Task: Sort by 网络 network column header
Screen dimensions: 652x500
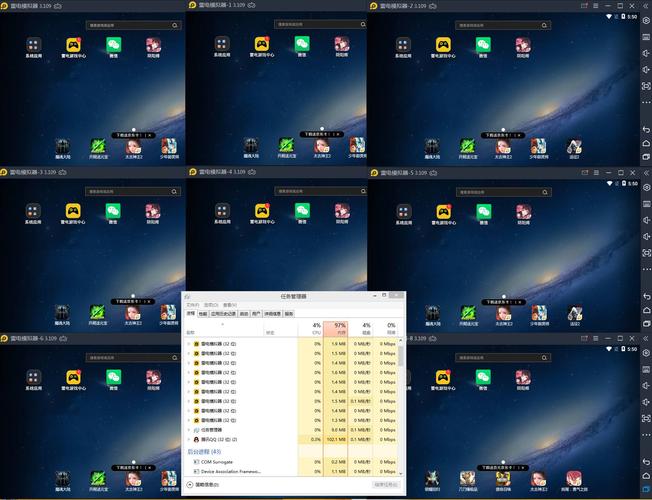Action: [x=385, y=329]
